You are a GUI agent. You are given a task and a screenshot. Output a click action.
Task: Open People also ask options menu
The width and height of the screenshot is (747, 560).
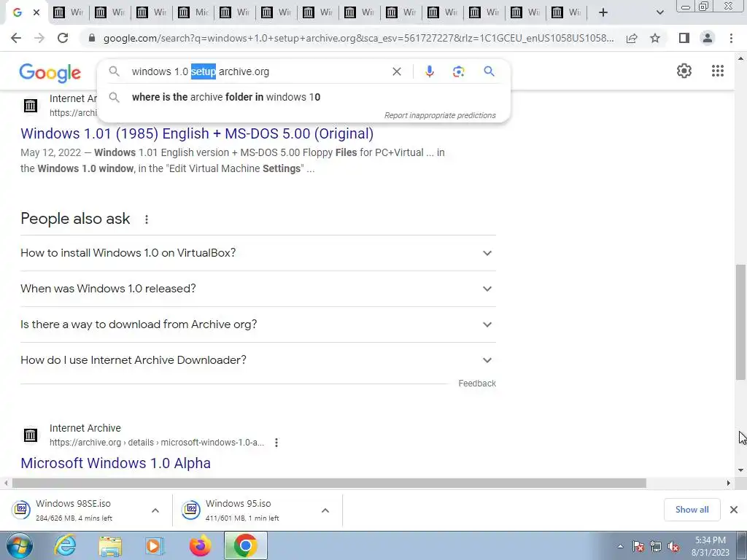point(146,219)
